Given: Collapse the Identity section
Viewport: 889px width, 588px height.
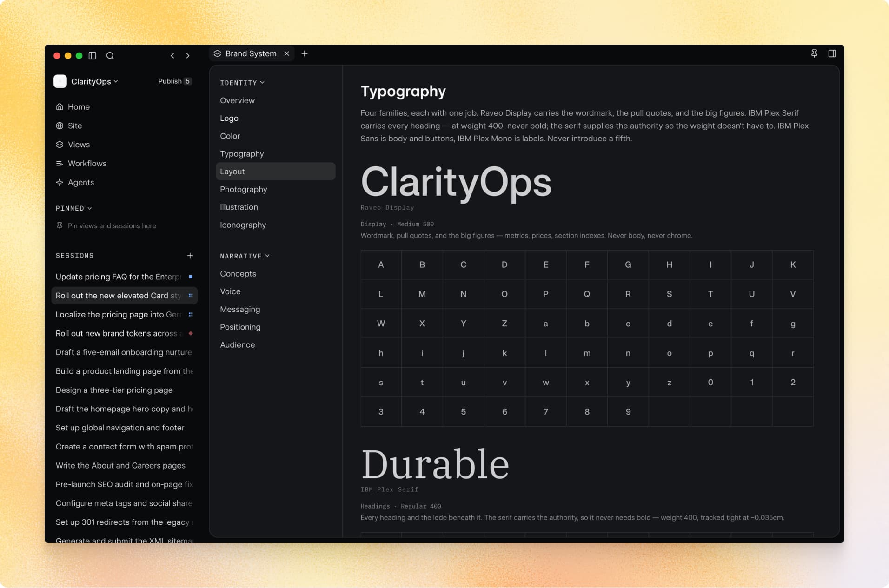Looking at the screenshot, I should click(x=242, y=83).
